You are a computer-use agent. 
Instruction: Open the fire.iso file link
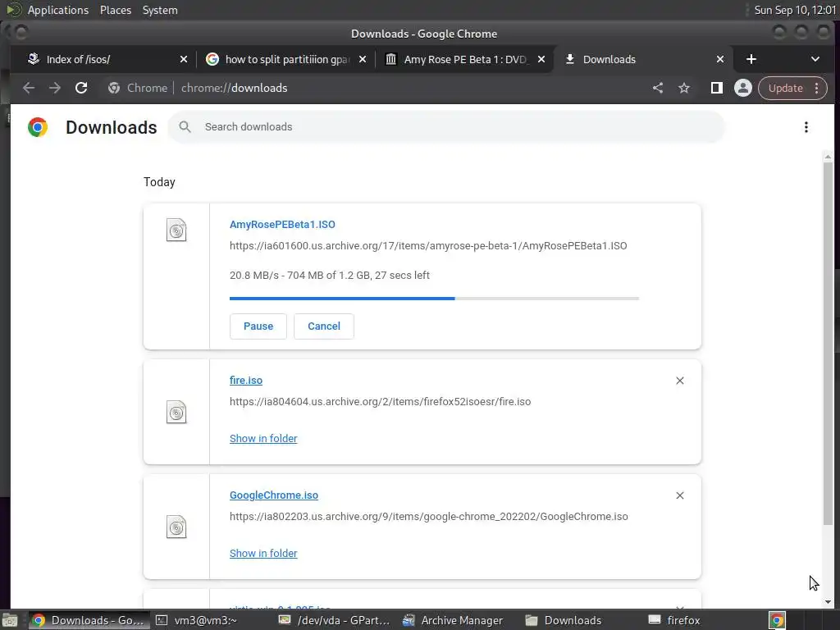[x=246, y=381]
